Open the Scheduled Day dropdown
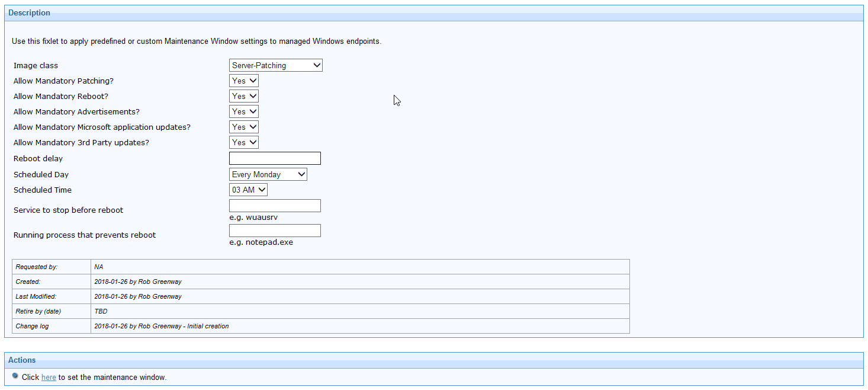The height and width of the screenshot is (390, 868). [x=268, y=174]
